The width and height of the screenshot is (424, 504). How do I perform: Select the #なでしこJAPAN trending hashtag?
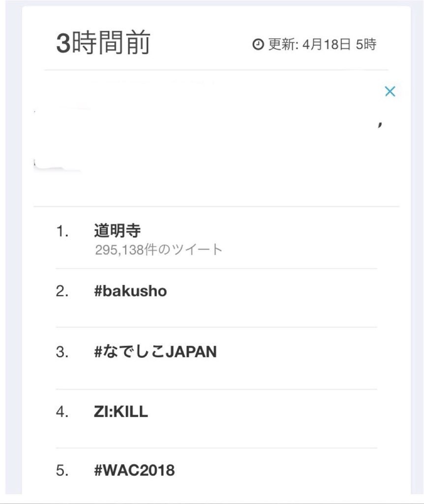click(x=155, y=352)
